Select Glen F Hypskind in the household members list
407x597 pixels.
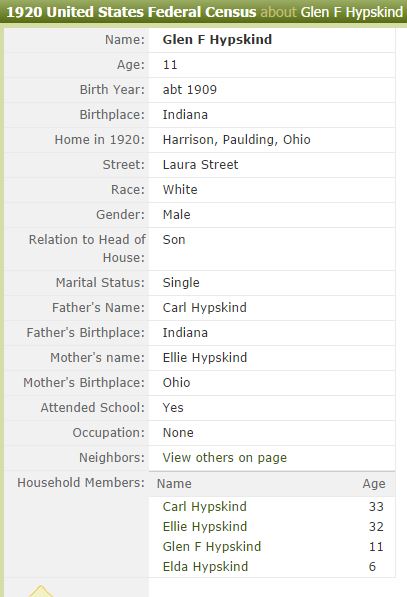pyautogui.click(x=212, y=547)
